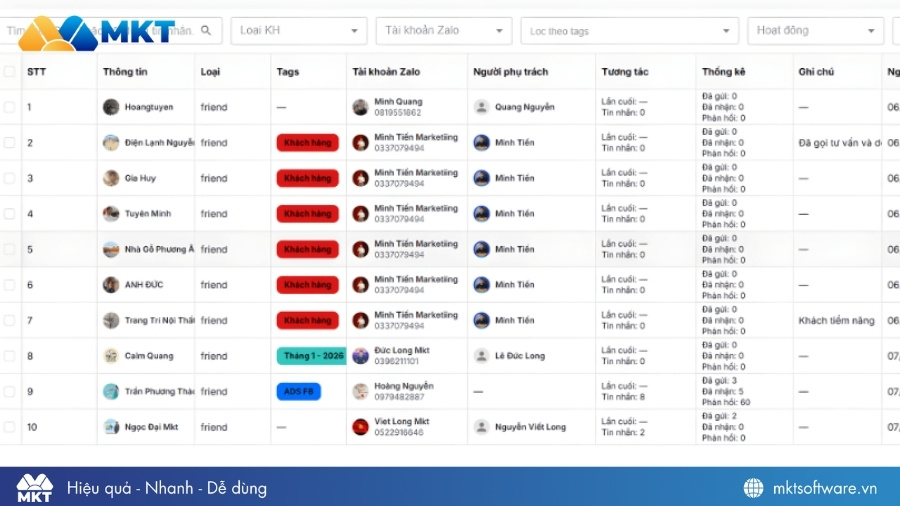Click Nhà Gỗ Phương contact avatar
Viewport: 900px width, 506px height.
pyautogui.click(x=111, y=250)
